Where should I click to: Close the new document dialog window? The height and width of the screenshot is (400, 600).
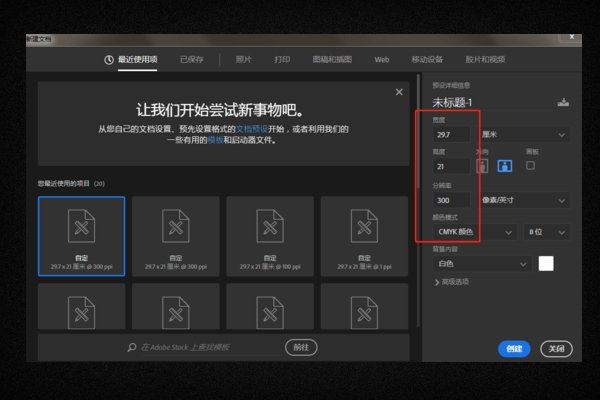pos(572,37)
